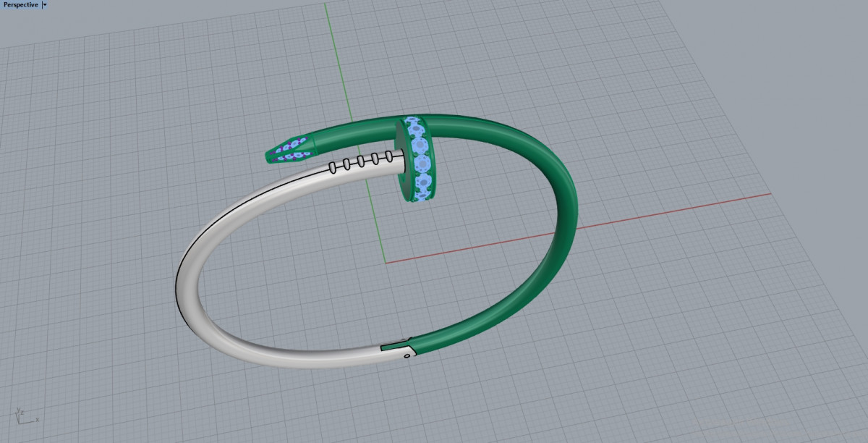Select the blue gem-set nail head disc

(x=417, y=159)
